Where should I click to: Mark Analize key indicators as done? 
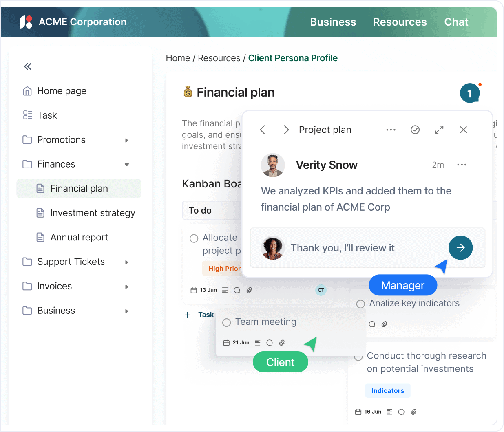(x=360, y=304)
